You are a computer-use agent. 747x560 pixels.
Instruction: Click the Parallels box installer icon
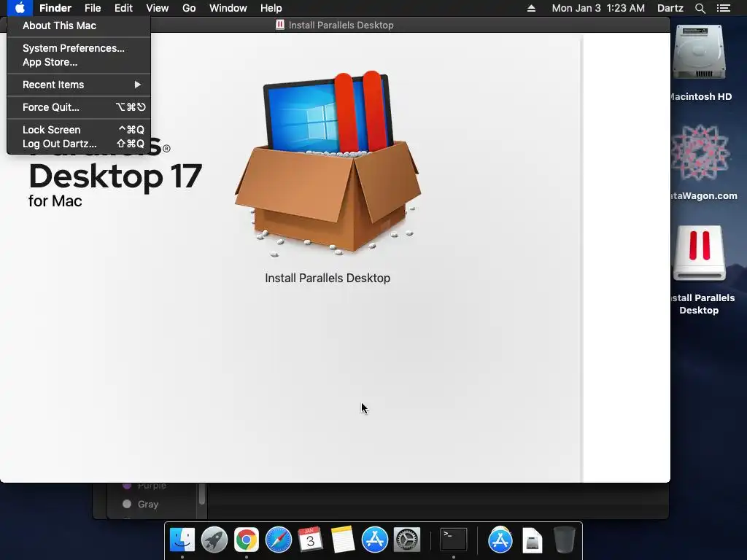tap(328, 163)
